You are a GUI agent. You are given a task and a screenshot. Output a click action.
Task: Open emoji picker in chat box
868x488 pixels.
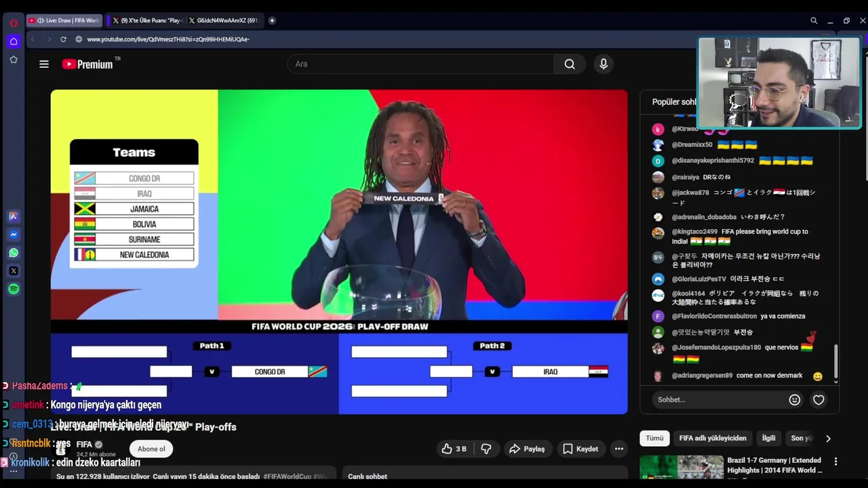point(795,400)
